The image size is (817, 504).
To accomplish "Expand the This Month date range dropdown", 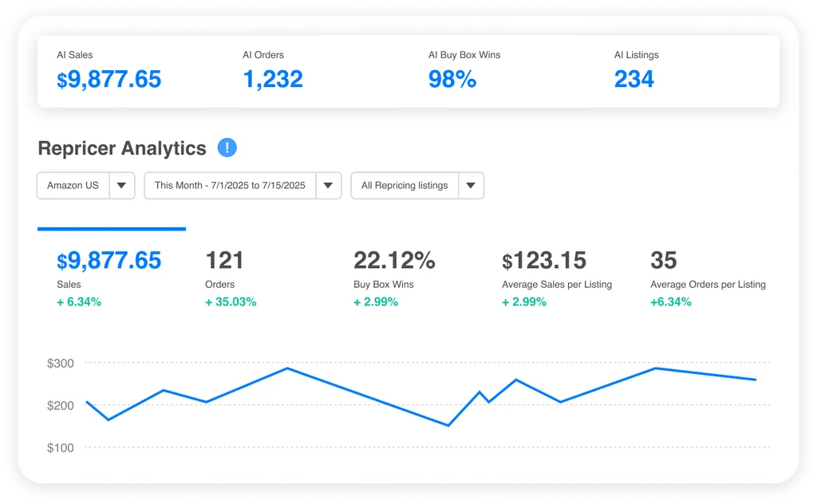I will click(x=243, y=185).
